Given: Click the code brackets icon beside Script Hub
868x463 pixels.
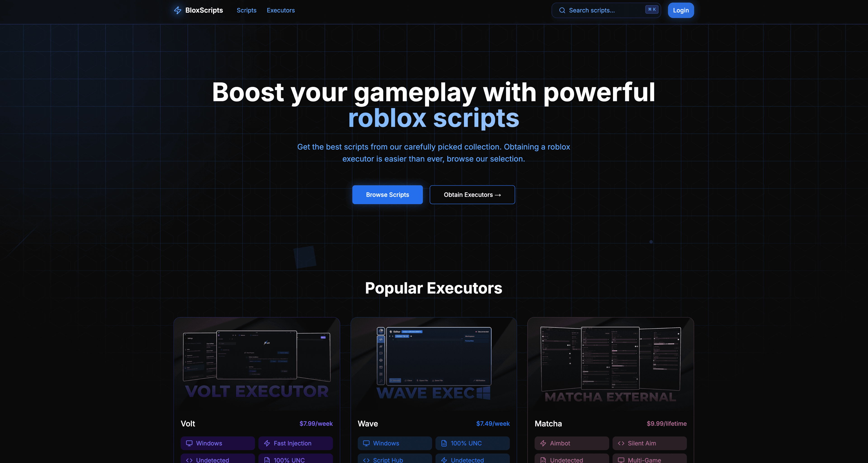Looking at the screenshot, I should click(366, 460).
